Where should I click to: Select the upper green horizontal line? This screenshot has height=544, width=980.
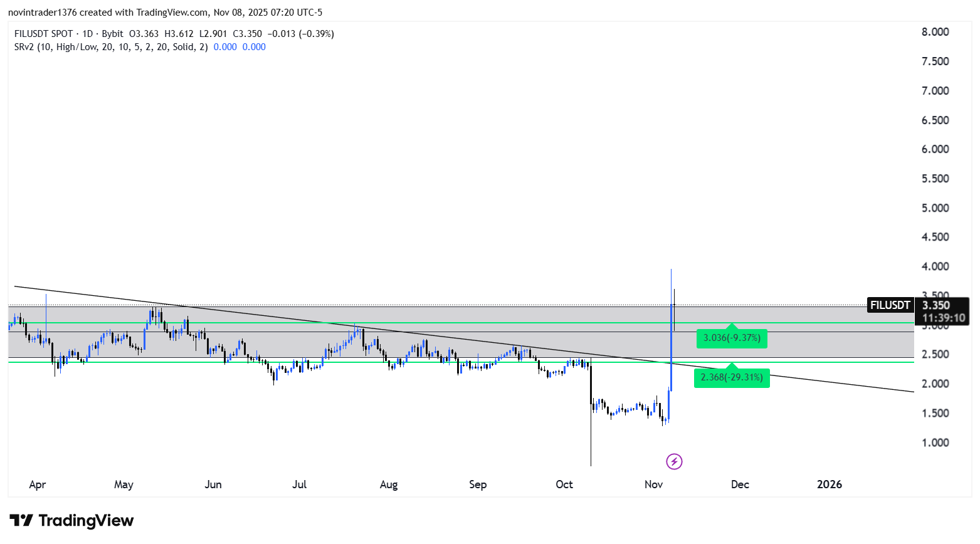pyautogui.click(x=461, y=323)
